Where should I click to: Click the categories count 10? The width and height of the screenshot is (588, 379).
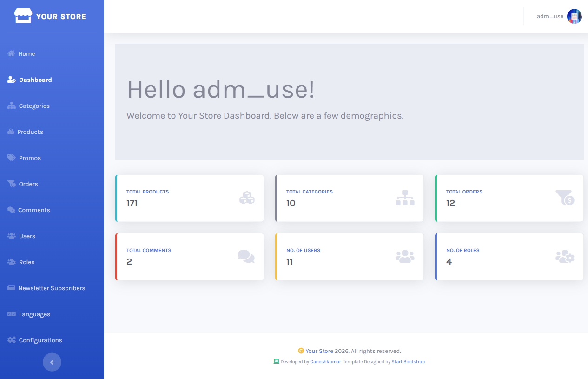pos(291,203)
